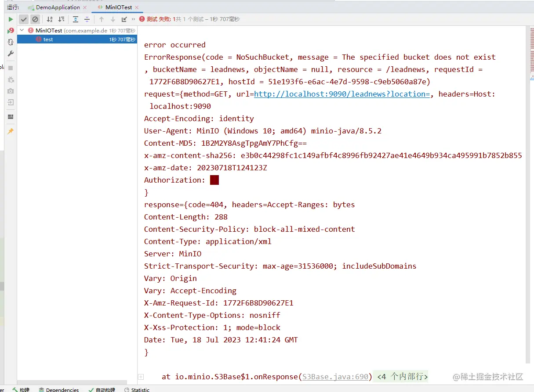Sort tests by duration

pyautogui.click(x=61, y=19)
